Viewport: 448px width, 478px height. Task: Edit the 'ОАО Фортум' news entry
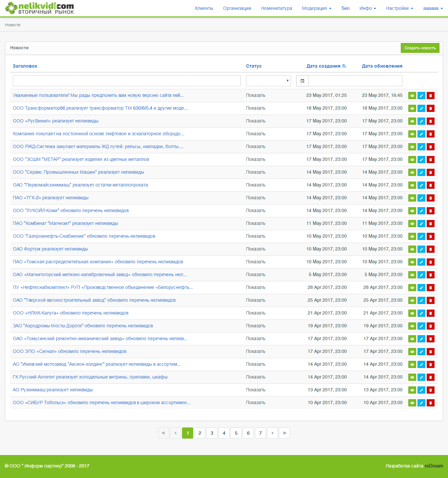(x=421, y=249)
